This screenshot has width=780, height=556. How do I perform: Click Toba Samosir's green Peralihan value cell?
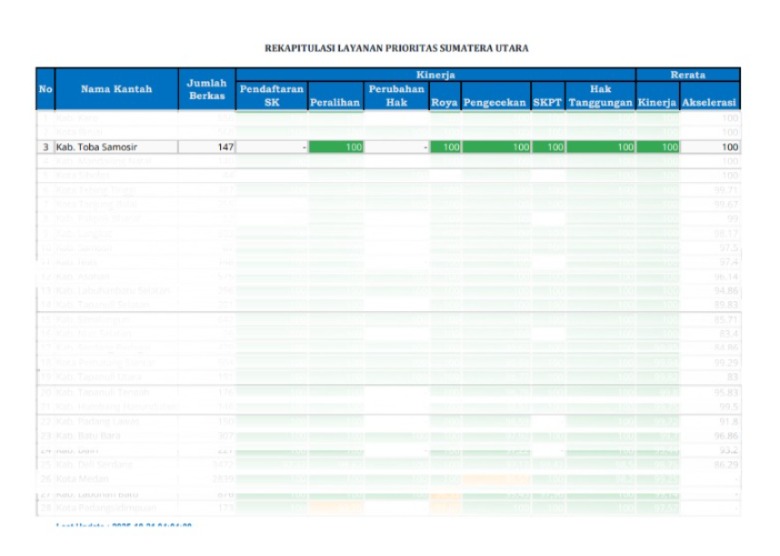click(335, 147)
